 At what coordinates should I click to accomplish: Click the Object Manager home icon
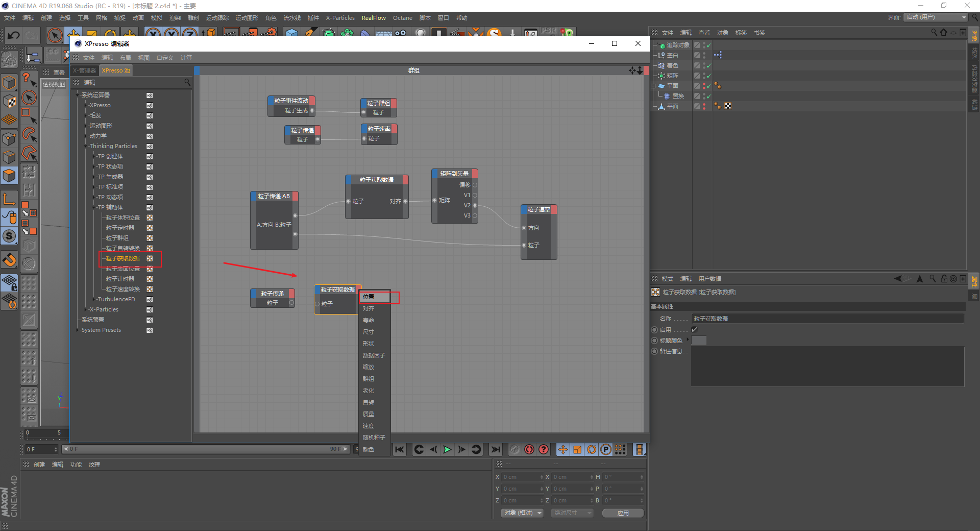coord(944,33)
